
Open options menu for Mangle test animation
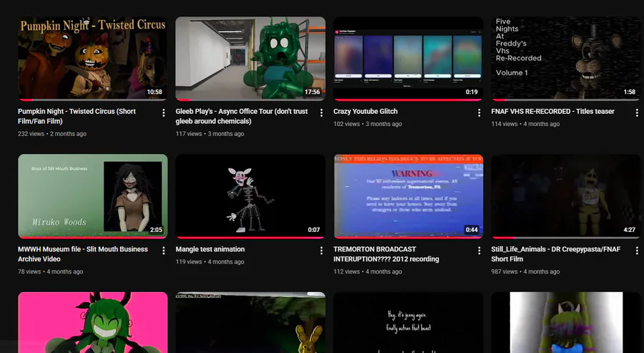tap(321, 251)
